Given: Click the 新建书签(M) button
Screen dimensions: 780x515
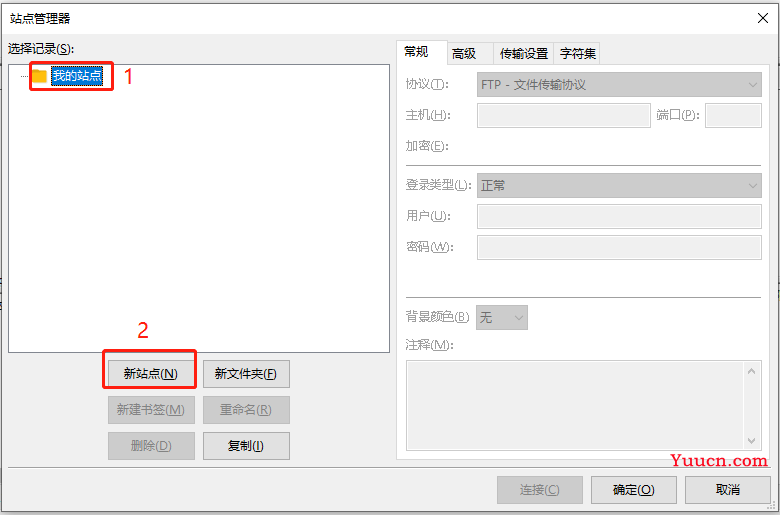Looking at the screenshot, I should (x=151, y=410).
